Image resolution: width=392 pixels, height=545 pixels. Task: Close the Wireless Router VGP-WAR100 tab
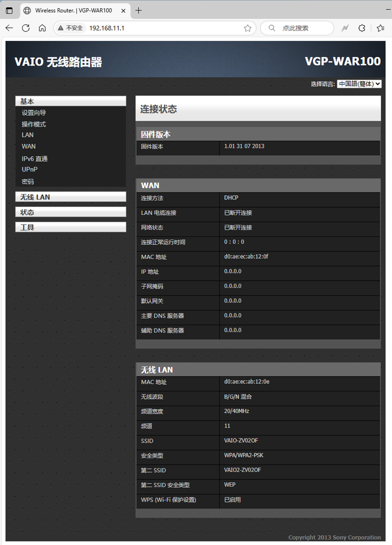tap(123, 11)
